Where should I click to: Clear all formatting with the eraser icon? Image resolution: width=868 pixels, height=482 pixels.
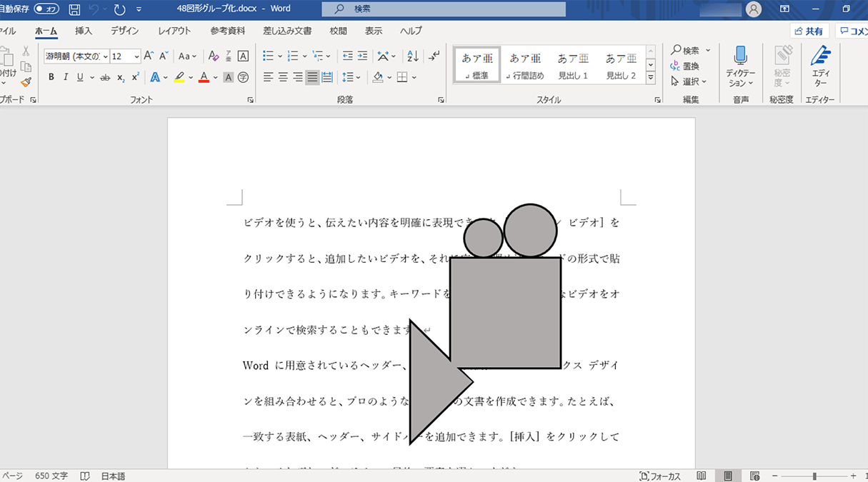213,56
